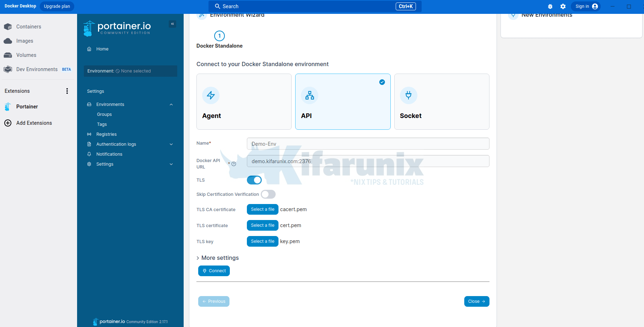Viewport: 644px width, 327px height.
Task: Expand the sidebar Settings chevron
Action: pos(171,164)
